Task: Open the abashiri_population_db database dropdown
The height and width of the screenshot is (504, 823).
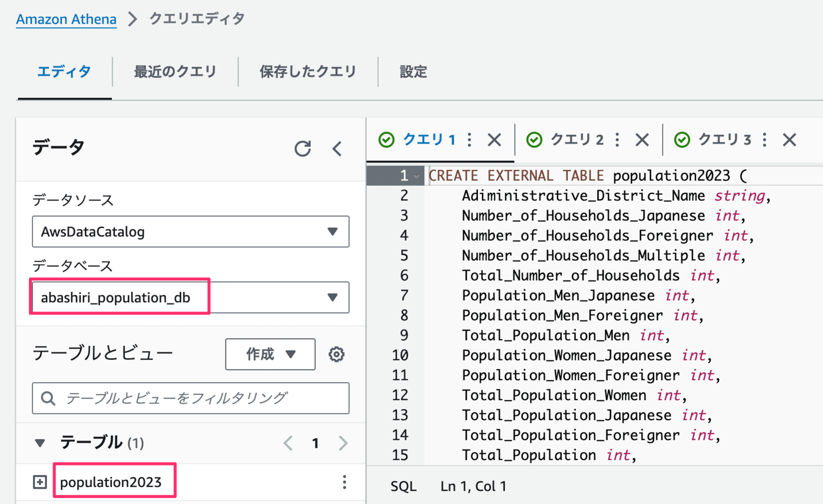Action: coord(191,297)
